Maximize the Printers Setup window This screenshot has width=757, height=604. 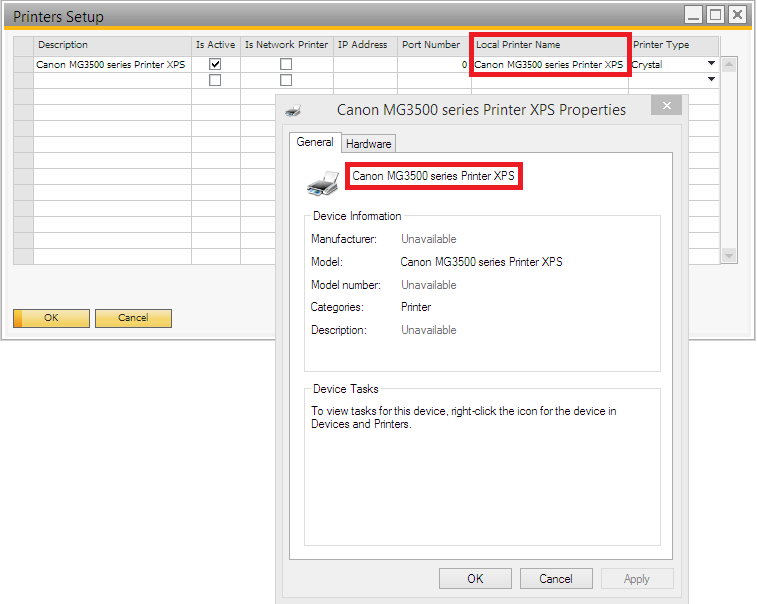pyautogui.click(x=715, y=14)
